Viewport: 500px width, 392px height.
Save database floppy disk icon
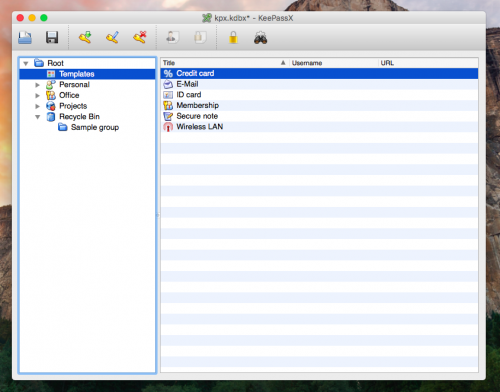[x=52, y=37]
